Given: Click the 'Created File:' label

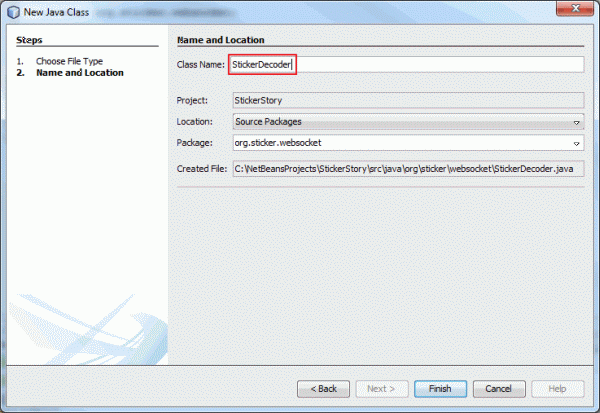Looking at the screenshot, I should click(202, 169).
